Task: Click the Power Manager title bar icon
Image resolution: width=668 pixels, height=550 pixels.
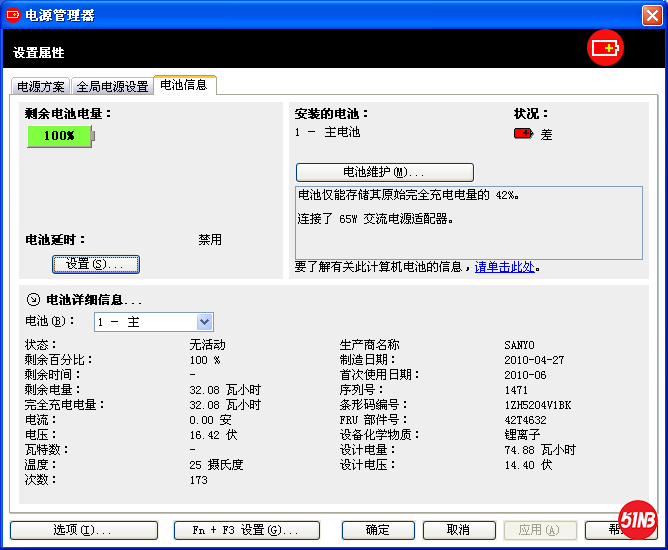Action: tap(13, 14)
